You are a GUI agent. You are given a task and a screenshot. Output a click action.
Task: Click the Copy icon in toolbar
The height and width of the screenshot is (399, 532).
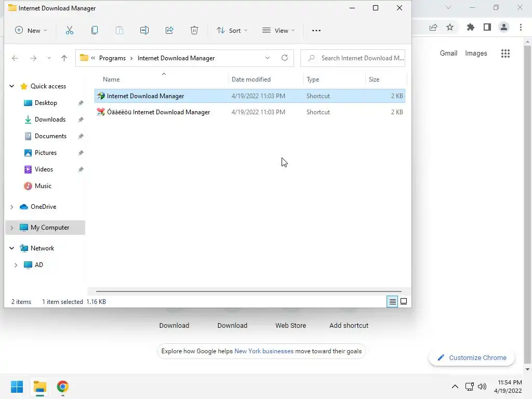(95, 31)
